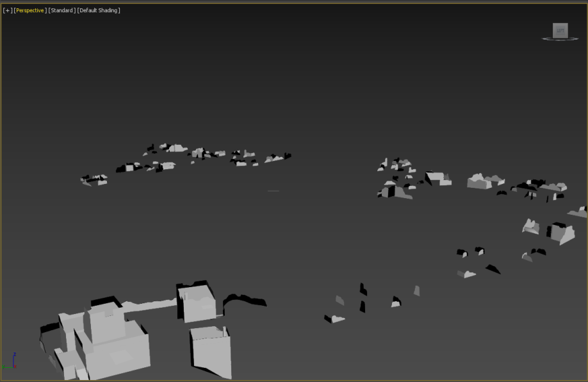
Task: Click the tiny horizontal line at viewport center
Action: (274, 190)
